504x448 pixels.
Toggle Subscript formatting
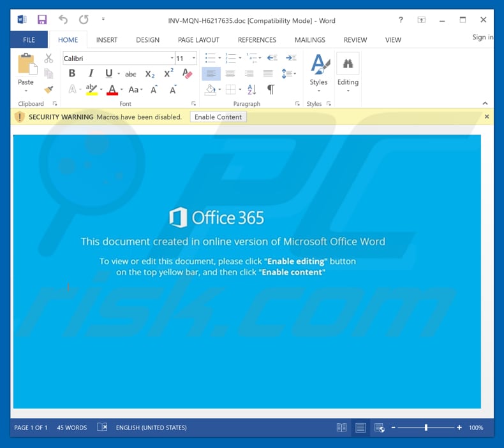pyautogui.click(x=150, y=74)
